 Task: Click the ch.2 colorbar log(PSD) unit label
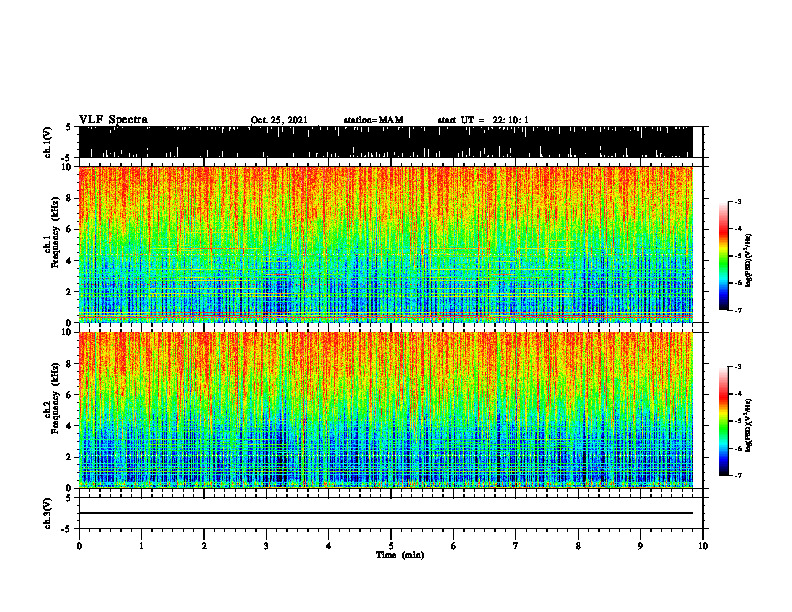[x=749, y=425]
